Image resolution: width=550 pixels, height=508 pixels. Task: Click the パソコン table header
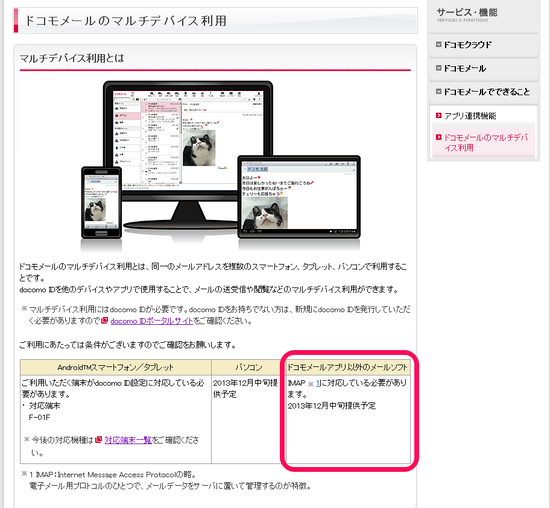(x=249, y=367)
